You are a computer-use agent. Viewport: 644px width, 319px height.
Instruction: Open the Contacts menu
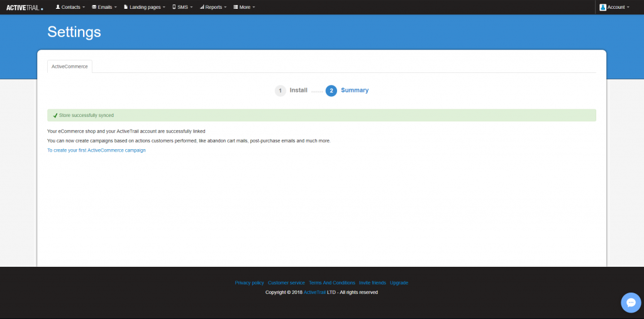tap(70, 7)
